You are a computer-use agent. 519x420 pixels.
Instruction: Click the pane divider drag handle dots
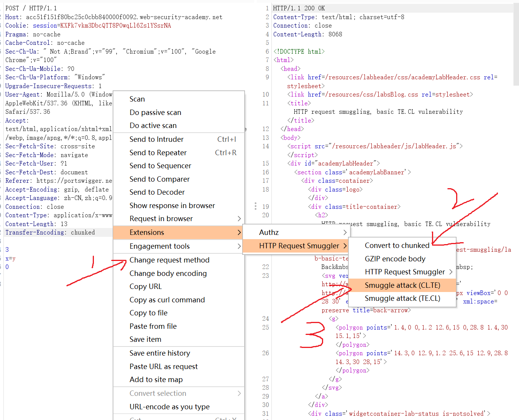(255, 206)
